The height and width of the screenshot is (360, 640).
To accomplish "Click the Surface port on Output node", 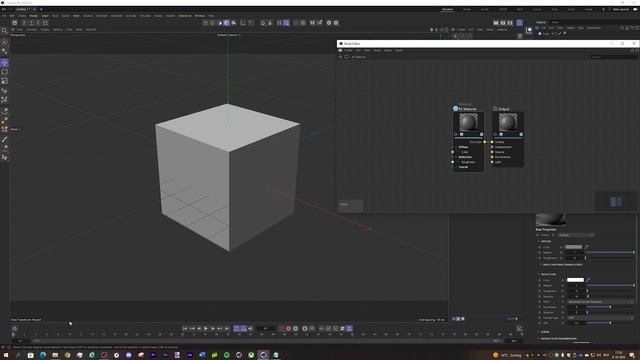I will point(492,142).
